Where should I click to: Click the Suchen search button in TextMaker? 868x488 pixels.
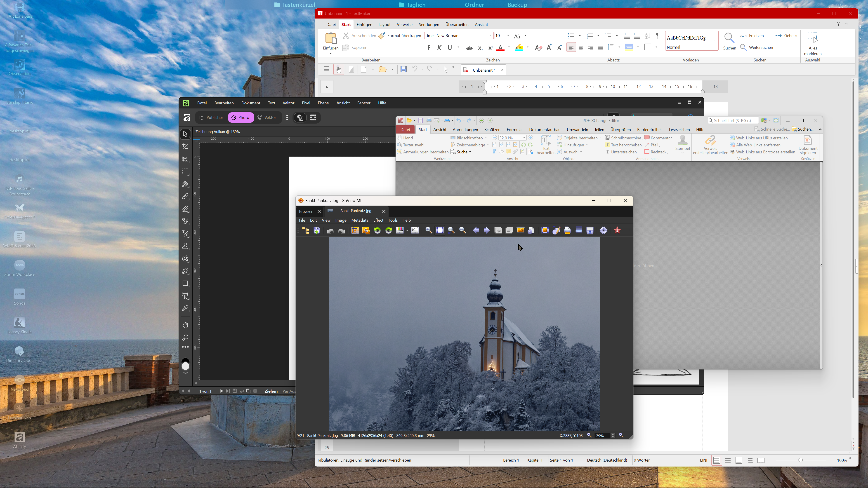click(x=729, y=41)
